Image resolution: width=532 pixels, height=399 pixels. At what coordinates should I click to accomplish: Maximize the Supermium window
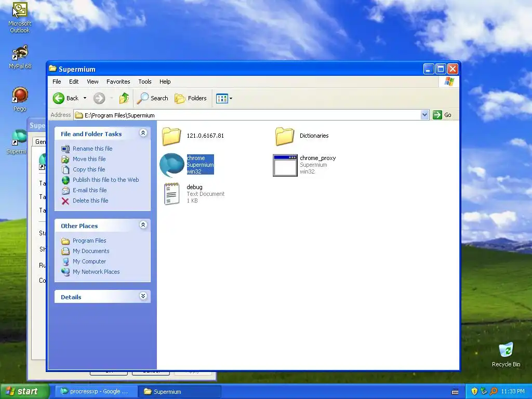(441, 69)
